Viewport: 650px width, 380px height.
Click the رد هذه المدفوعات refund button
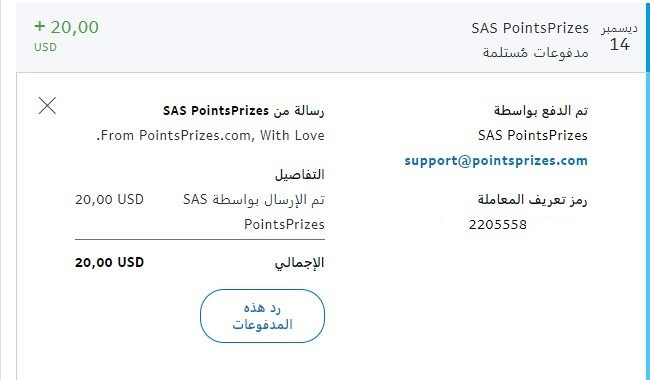[x=262, y=316]
